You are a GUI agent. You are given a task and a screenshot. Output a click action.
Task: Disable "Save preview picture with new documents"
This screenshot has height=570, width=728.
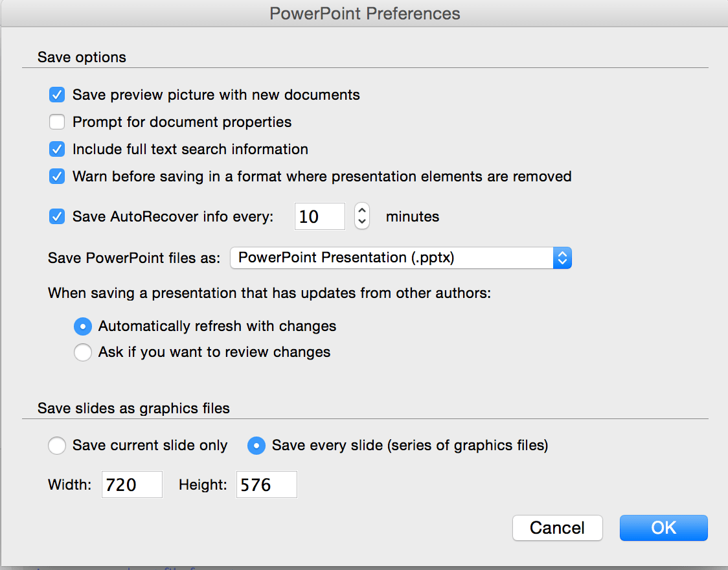(x=57, y=95)
